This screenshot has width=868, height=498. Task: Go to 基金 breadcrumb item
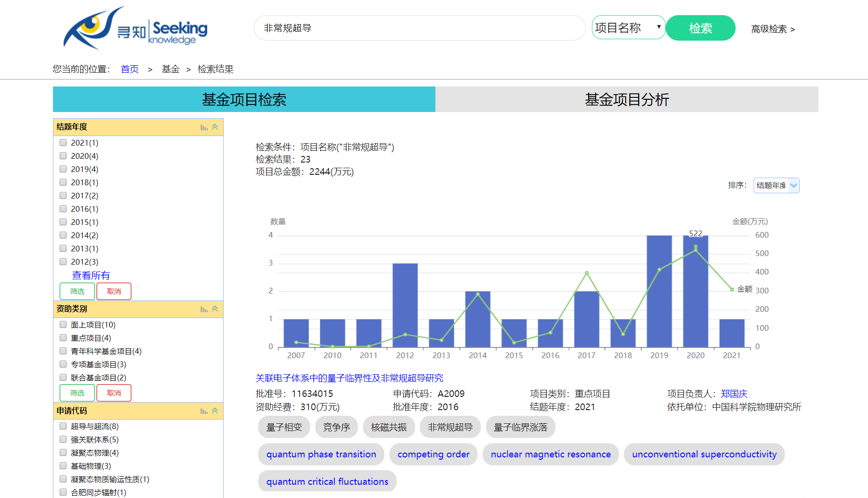[171, 69]
